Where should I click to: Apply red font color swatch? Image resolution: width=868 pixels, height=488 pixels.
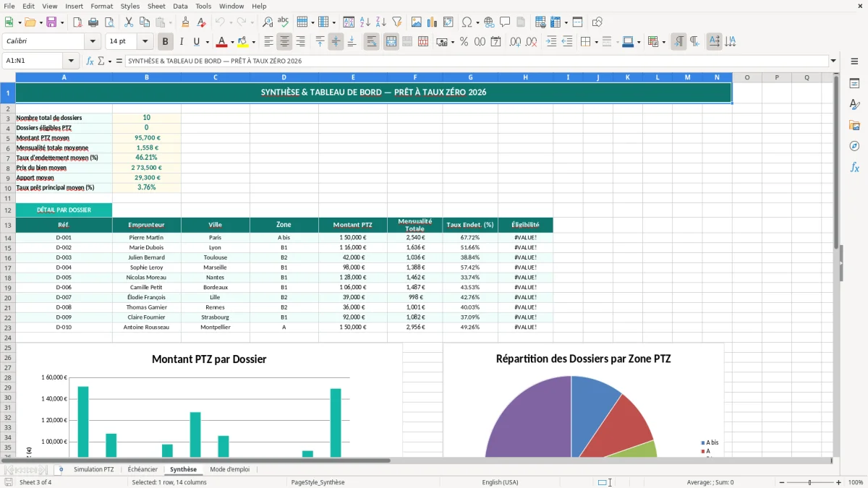tap(222, 42)
